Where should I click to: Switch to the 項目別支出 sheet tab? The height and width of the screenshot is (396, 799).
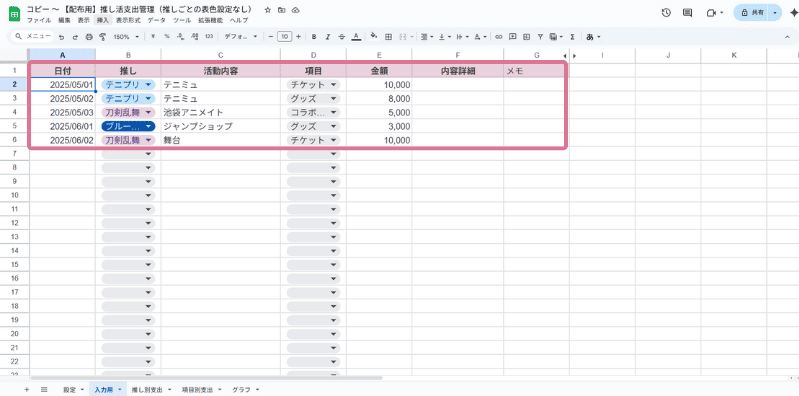tap(201, 389)
